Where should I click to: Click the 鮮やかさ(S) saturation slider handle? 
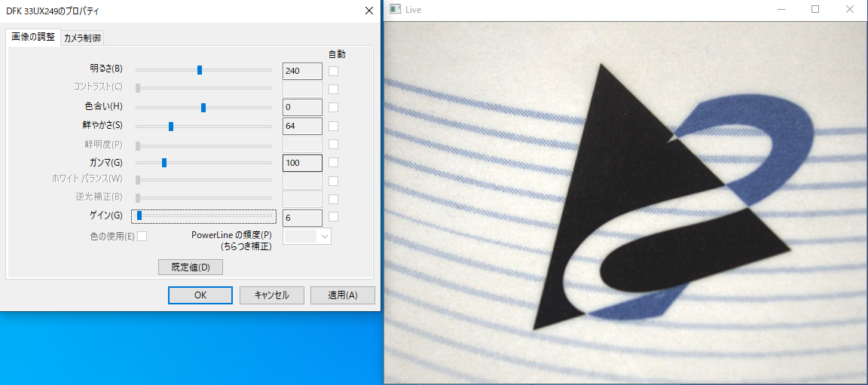pos(171,126)
